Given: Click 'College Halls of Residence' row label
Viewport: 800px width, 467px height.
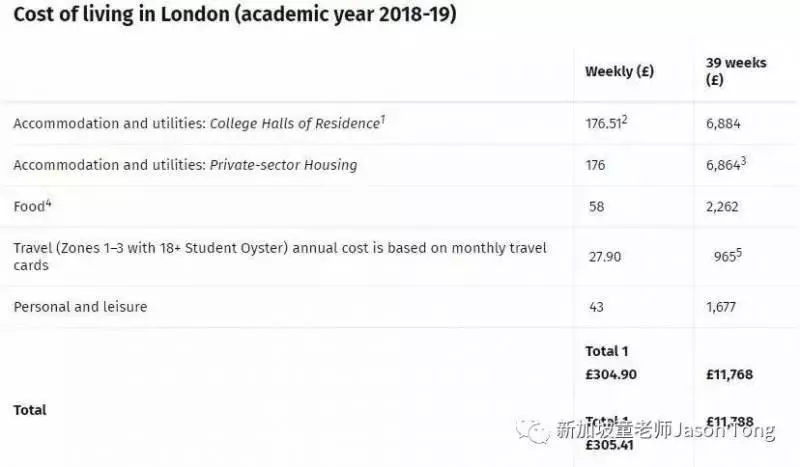Looking at the screenshot, I should pos(199,123).
